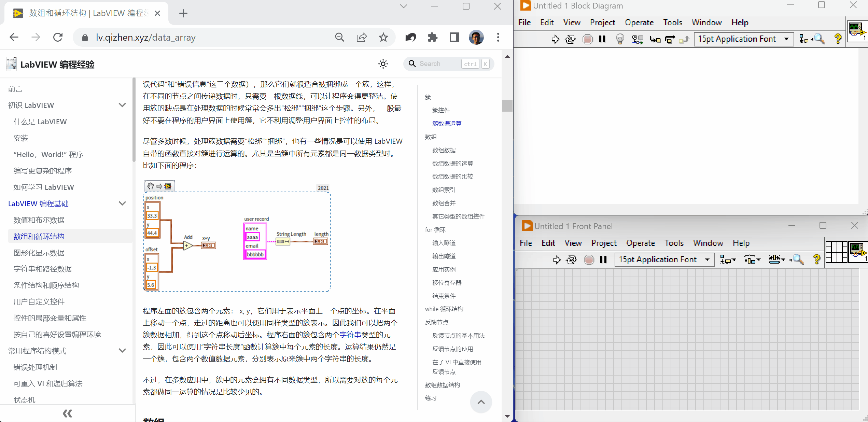This screenshot has width=868, height=422.
Task: Open Align Objects dropdown in Front Panel
Action: [727, 260]
